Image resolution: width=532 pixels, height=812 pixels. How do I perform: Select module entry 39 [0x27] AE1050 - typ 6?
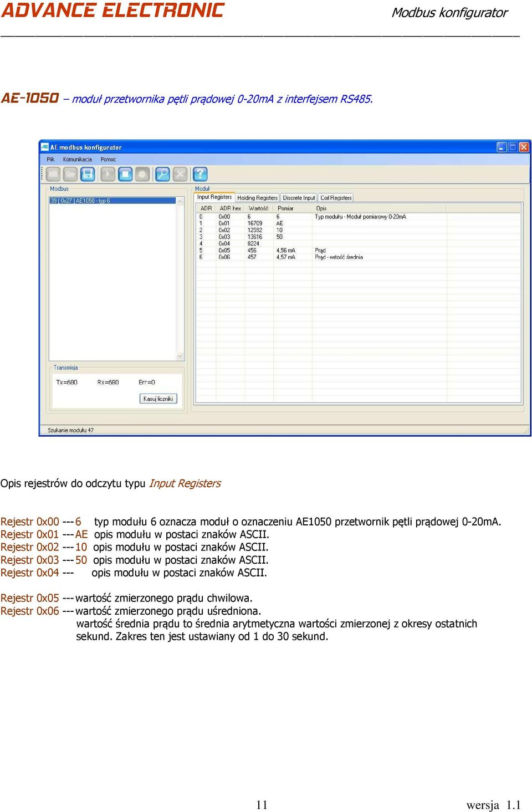pyautogui.click(x=112, y=201)
